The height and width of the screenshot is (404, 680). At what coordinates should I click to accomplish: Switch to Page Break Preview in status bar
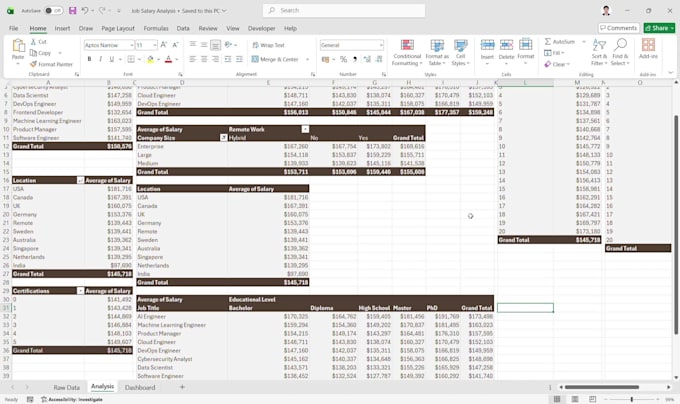pyautogui.click(x=592, y=399)
